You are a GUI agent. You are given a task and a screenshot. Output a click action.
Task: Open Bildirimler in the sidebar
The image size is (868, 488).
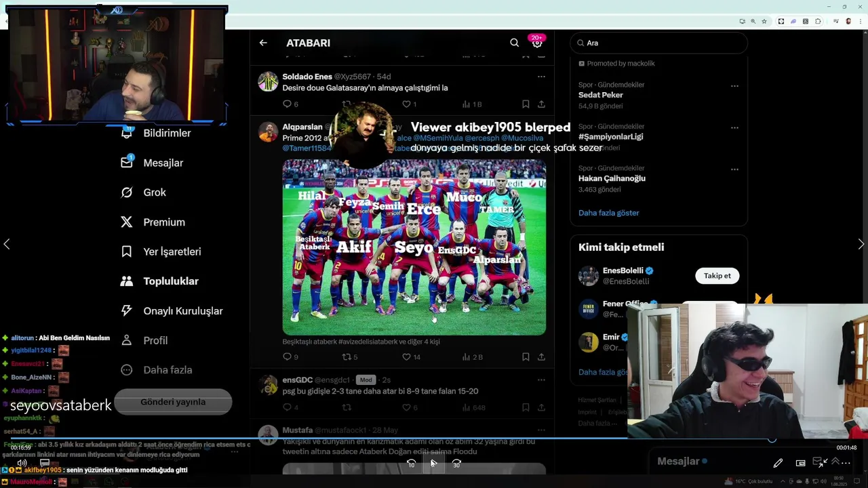[167, 134]
